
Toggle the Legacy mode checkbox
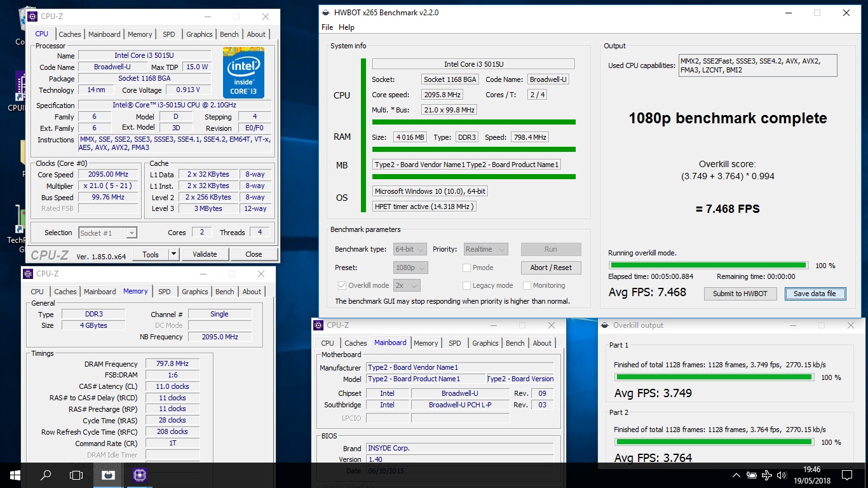click(466, 285)
